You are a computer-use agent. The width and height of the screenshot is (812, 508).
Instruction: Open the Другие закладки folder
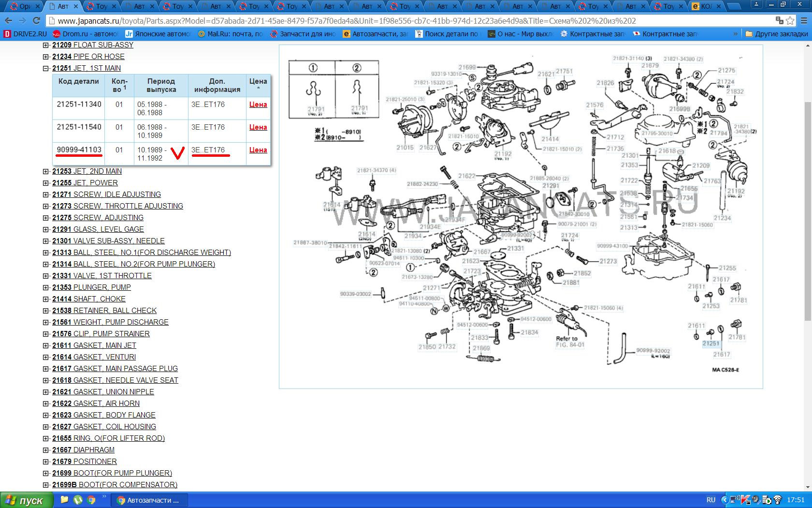(x=777, y=34)
